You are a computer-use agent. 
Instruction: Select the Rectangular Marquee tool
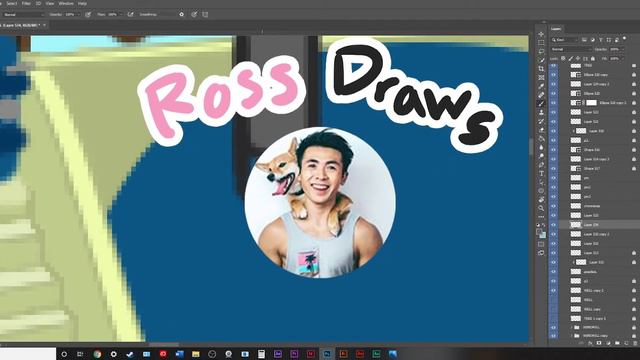[x=541, y=42]
